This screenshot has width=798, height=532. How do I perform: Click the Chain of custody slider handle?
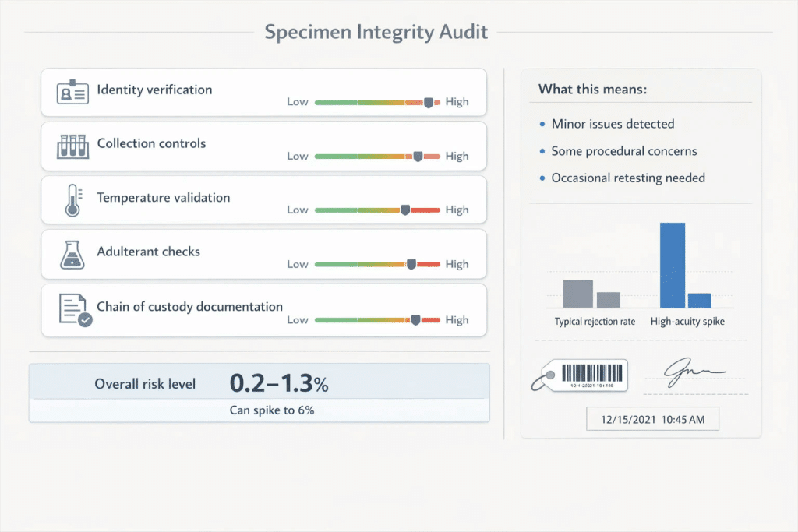coord(416,320)
